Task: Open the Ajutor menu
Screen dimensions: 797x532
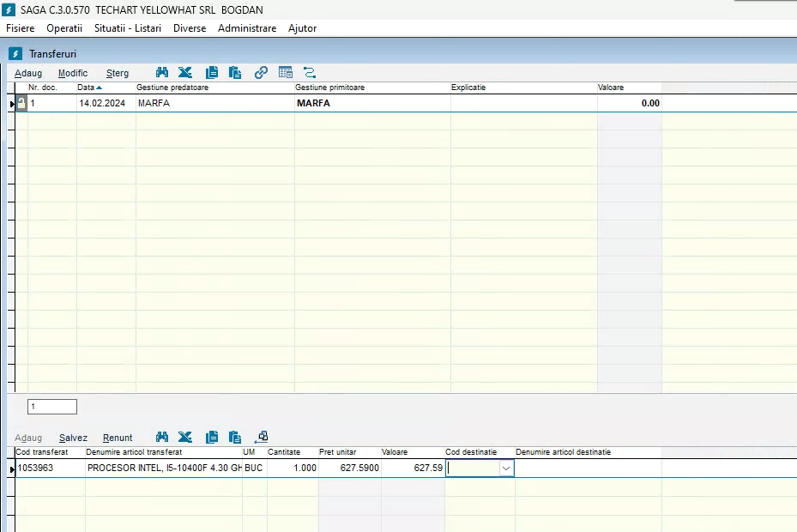Action: [x=303, y=28]
